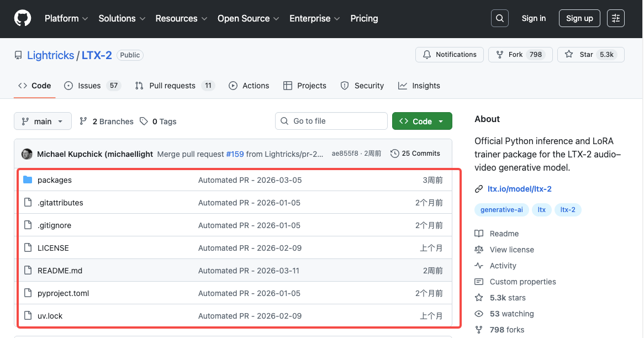Open the Lightricks owner link
The image size is (644, 338).
(50, 55)
